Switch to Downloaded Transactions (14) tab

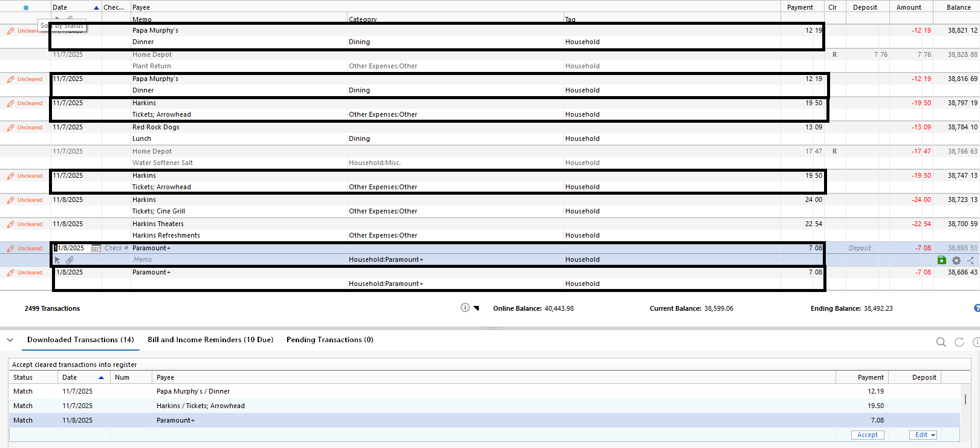80,340
